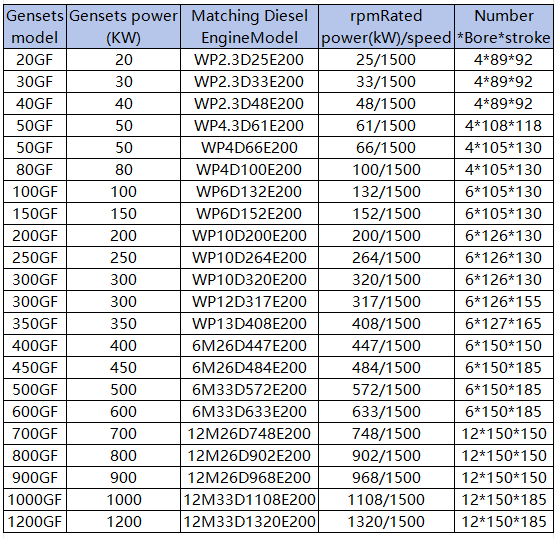
Task: Select the 250GF model cell
Action: point(35,258)
